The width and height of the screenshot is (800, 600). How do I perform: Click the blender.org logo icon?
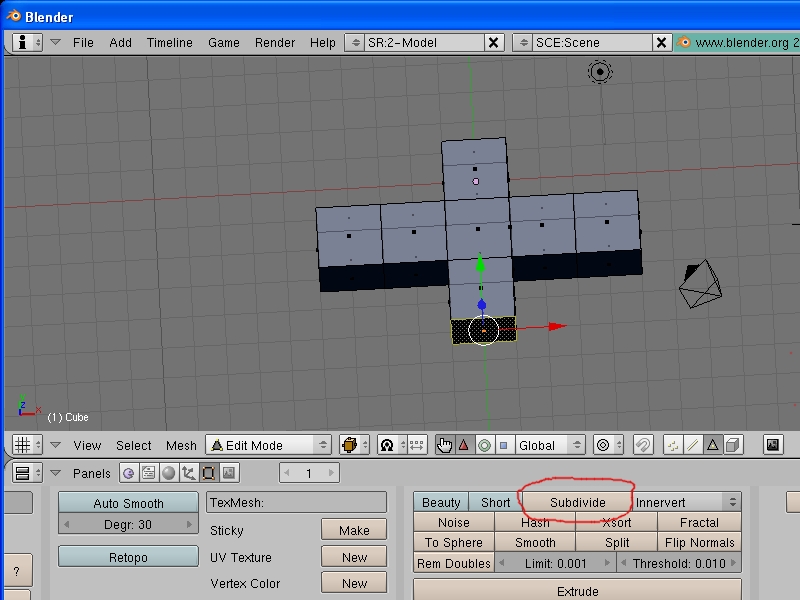pos(683,42)
